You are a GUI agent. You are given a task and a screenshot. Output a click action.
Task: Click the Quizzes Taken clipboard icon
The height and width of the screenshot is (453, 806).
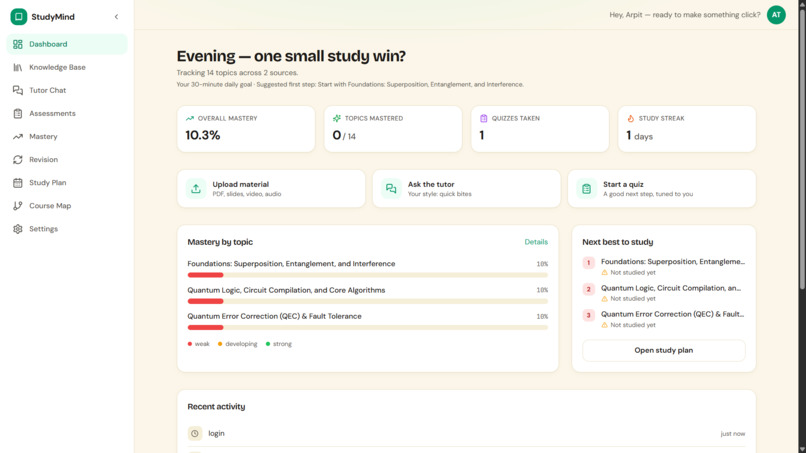click(x=484, y=118)
